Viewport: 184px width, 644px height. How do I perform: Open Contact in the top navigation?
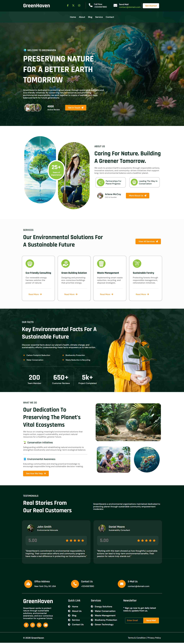tap(110, 17)
